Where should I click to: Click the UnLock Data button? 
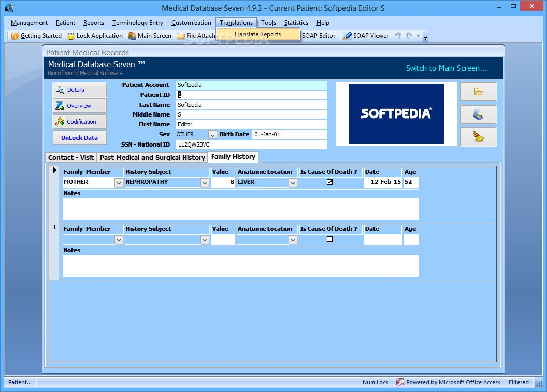pyautogui.click(x=80, y=138)
